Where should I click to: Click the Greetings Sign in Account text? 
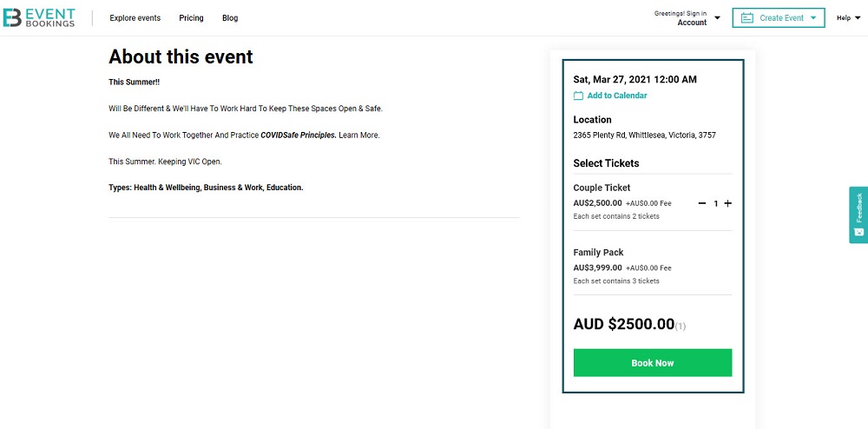click(681, 17)
